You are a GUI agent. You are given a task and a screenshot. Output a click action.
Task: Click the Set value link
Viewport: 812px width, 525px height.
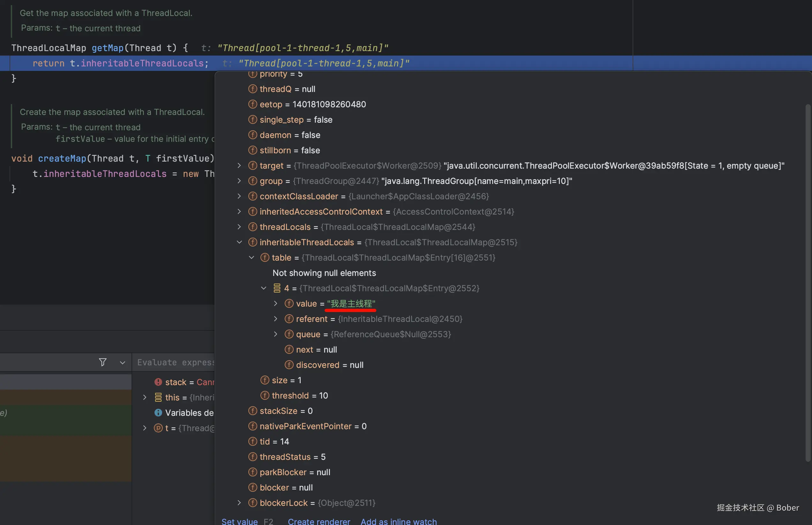pos(239,521)
